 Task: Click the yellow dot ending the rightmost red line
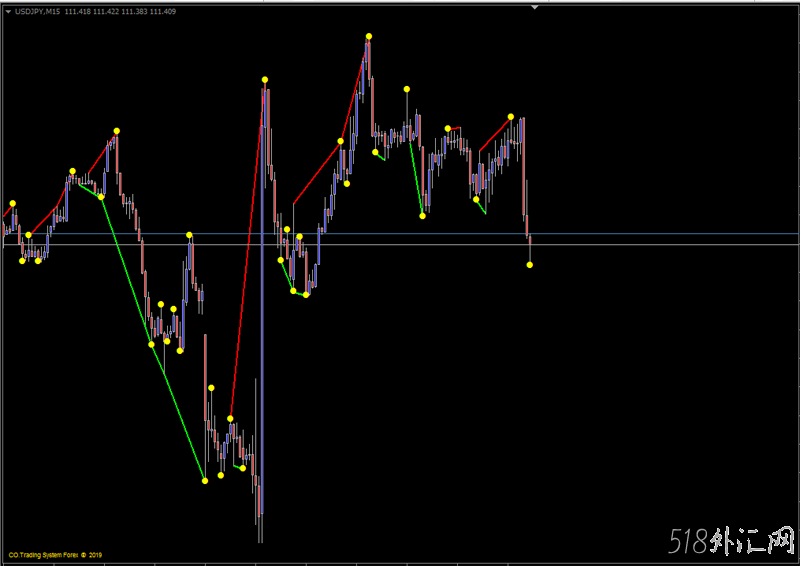click(511, 116)
